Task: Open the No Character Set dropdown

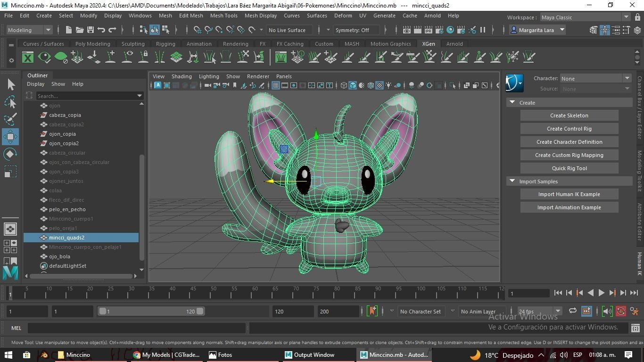Action: [x=421, y=311]
